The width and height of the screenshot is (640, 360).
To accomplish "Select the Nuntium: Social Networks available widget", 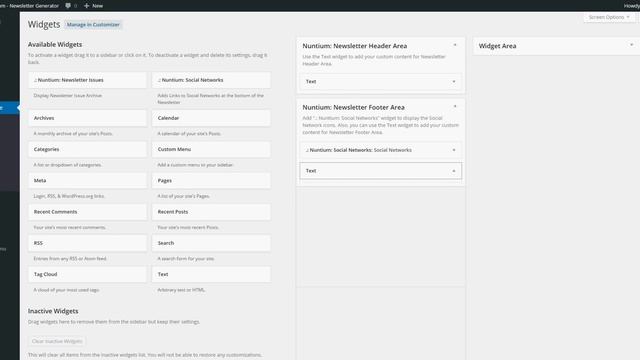I will tap(211, 80).
